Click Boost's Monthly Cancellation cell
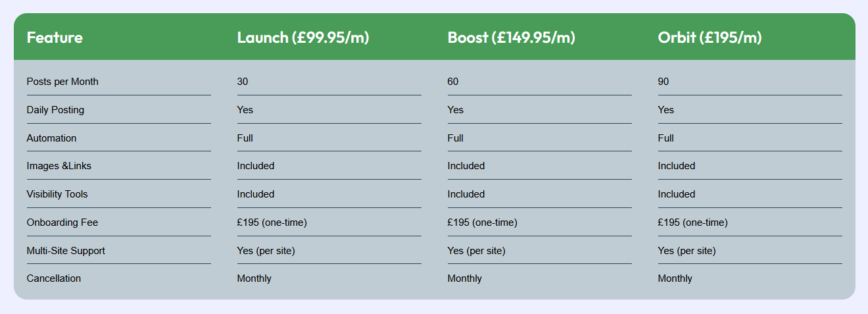The image size is (868, 314). pos(464,278)
